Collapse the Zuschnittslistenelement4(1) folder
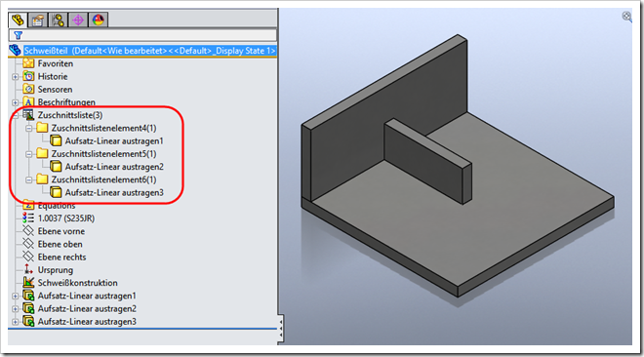Image resolution: width=644 pixels, height=357 pixels. [x=28, y=129]
